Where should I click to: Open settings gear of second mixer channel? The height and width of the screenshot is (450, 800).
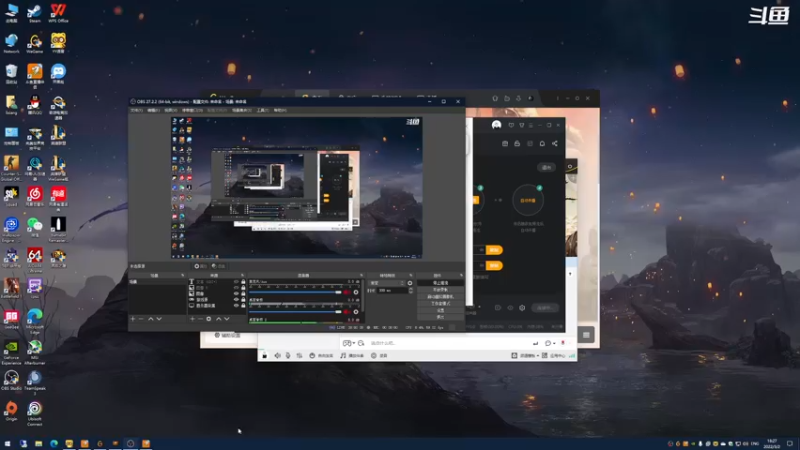[x=356, y=312]
